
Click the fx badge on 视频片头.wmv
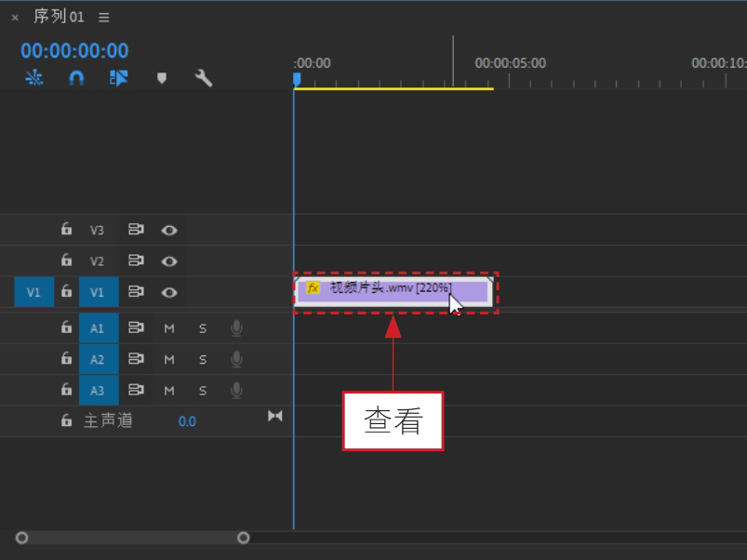[x=313, y=287]
